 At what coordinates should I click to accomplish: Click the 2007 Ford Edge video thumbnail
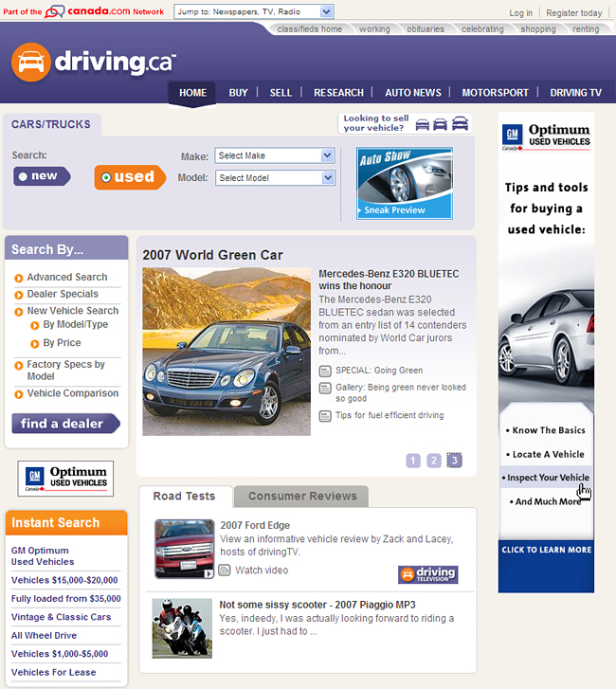pos(184,549)
